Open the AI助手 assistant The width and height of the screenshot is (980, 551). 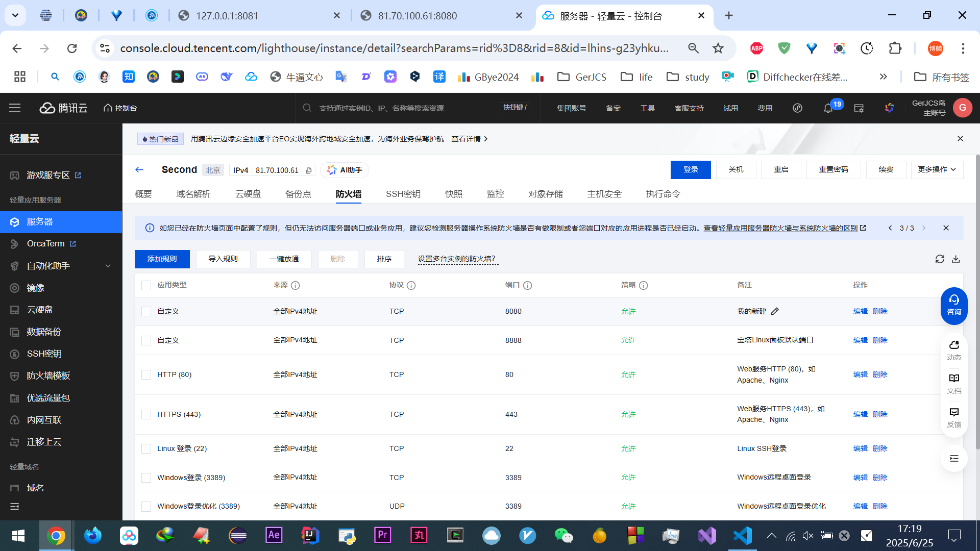coord(345,170)
